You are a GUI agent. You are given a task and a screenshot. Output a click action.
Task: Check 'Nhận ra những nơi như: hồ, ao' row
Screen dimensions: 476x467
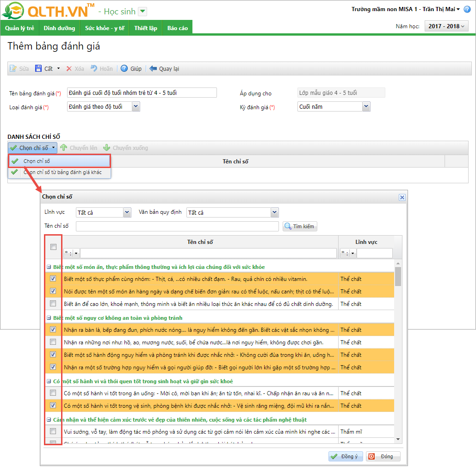point(53,342)
